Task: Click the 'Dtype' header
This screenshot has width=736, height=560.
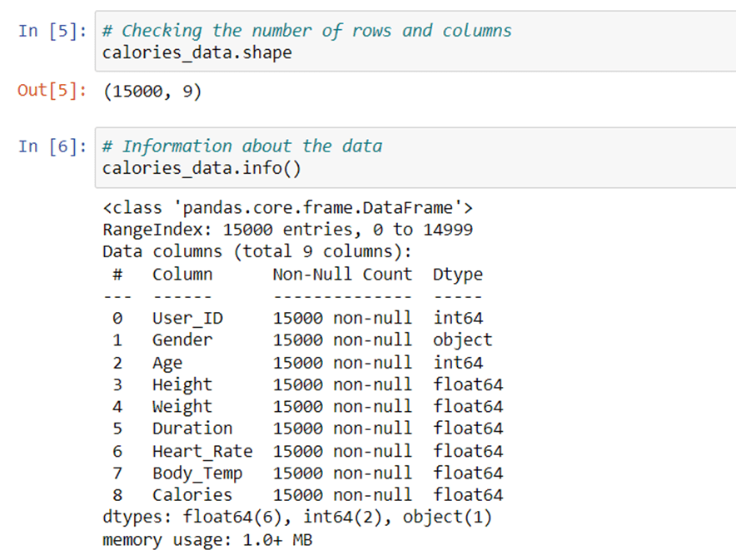Action: (x=458, y=275)
